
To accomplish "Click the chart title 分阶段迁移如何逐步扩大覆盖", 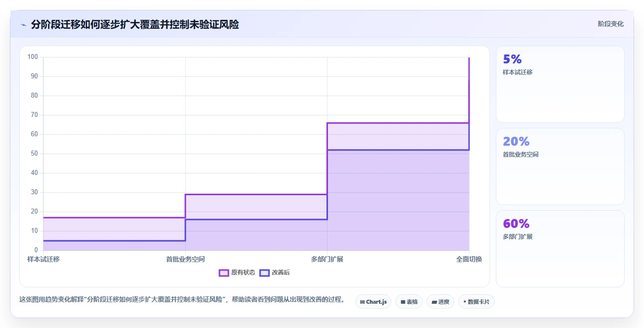I will [135, 24].
